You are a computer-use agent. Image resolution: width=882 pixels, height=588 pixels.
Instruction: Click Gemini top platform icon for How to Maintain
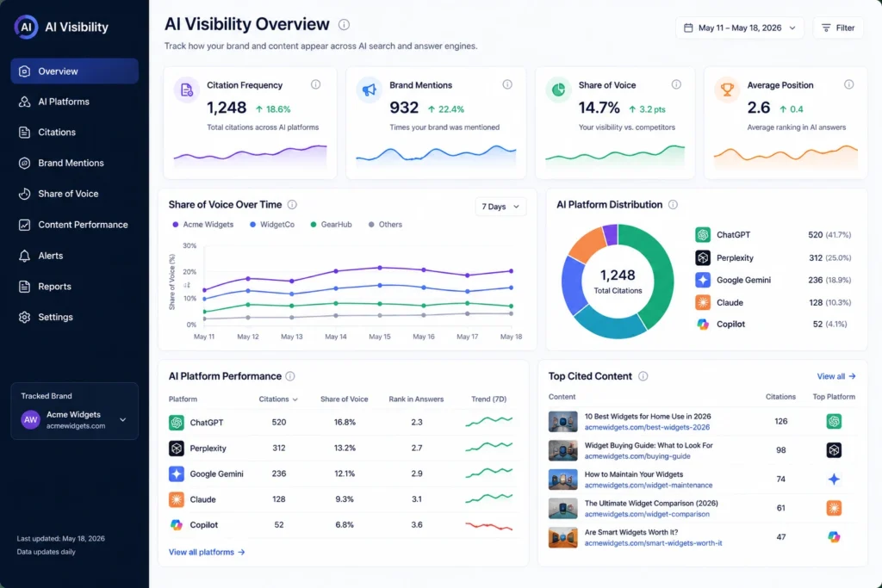point(834,479)
